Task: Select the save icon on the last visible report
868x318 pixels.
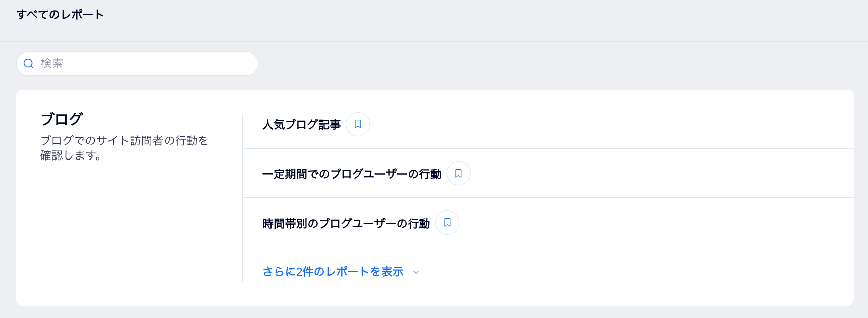Action: [447, 222]
